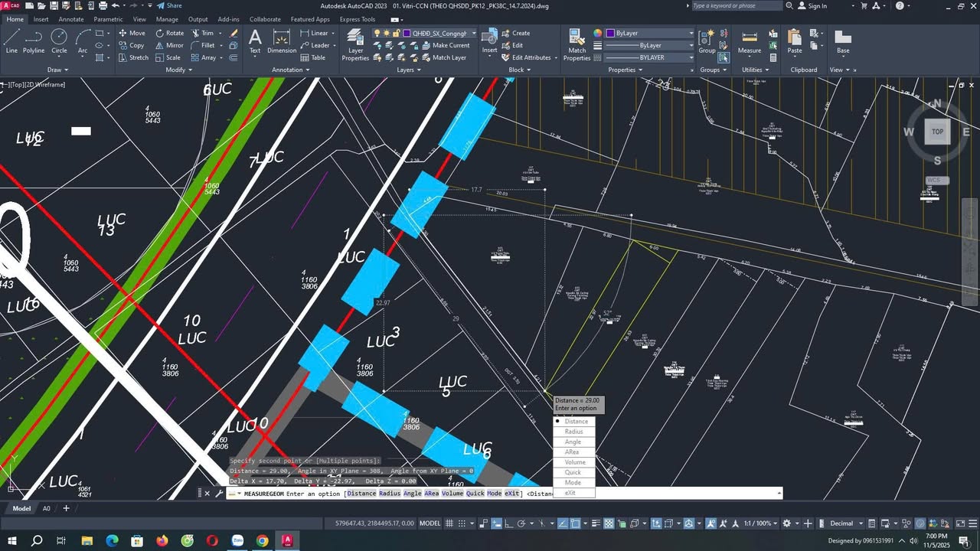Toggle MODEL space button in status bar

tap(430, 523)
